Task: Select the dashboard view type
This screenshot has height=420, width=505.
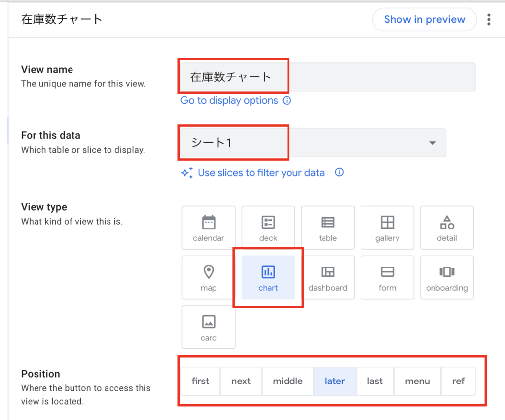Action: point(327,277)
